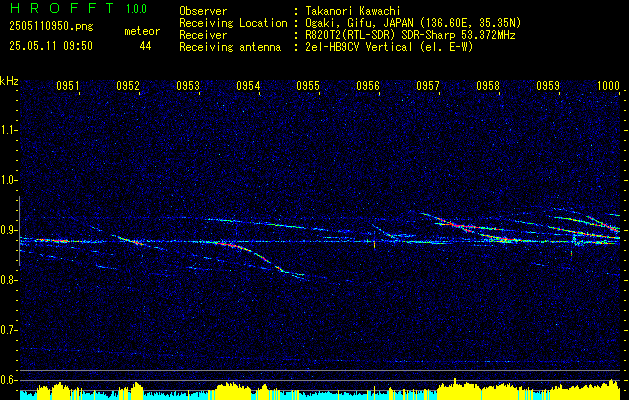Click time marker 0959
The height and width of the screenshot is (400, 629).
tap(548, 85)
